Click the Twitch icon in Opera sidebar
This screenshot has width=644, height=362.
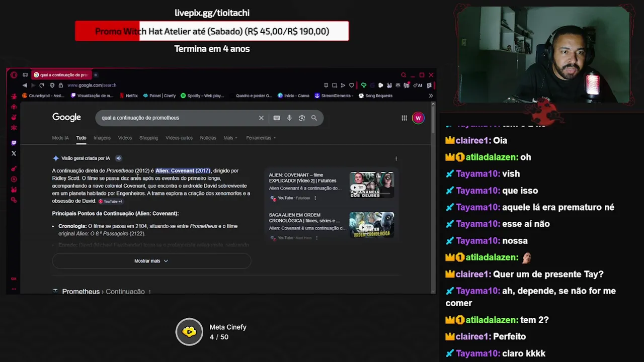pos(14,143)
